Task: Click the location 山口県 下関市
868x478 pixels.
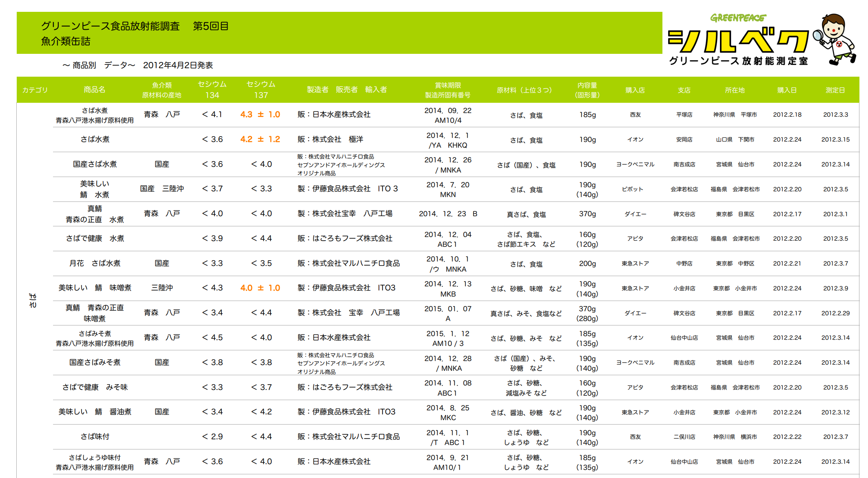Action: pos(735,139)
